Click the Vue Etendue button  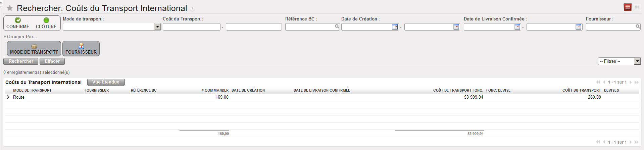[106, 82]
